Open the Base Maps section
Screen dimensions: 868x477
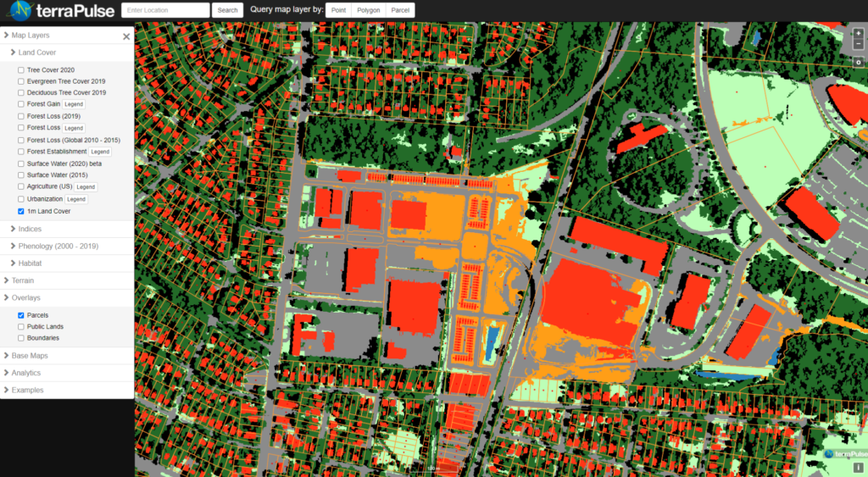pyautogui.click(x=30, y=356)
